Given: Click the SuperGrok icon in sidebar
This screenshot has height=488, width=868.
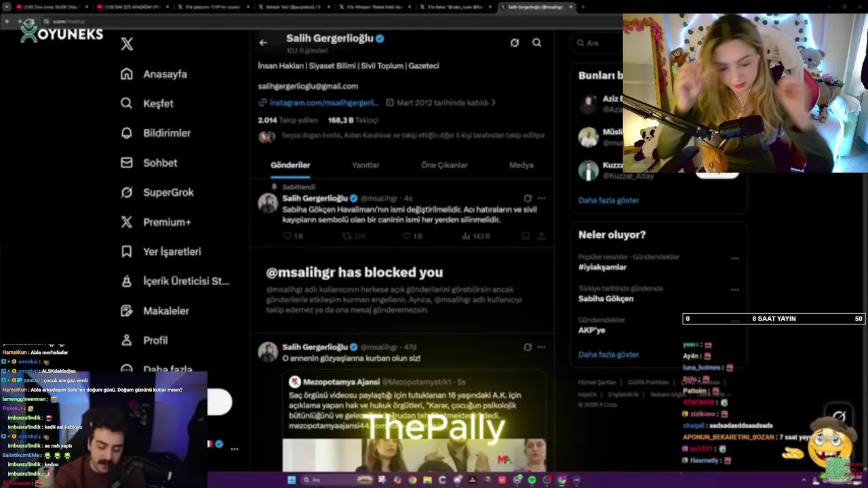Looking at the screenshot, I should 127,192.
